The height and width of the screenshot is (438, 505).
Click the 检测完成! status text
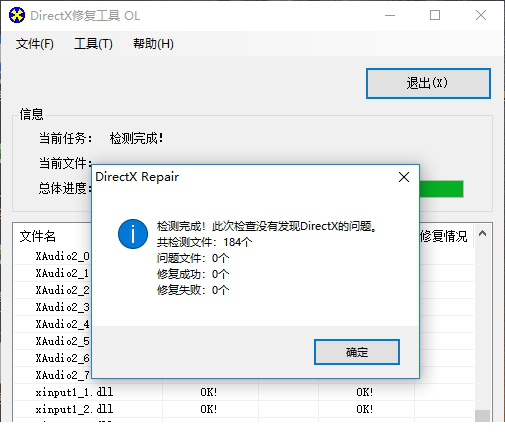pyautogui.click(x=137, y=138)
